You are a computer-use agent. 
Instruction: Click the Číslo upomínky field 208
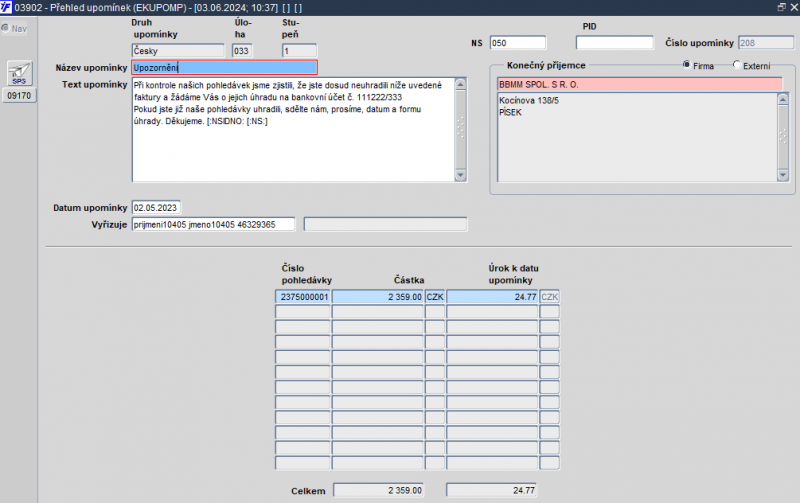766,43
